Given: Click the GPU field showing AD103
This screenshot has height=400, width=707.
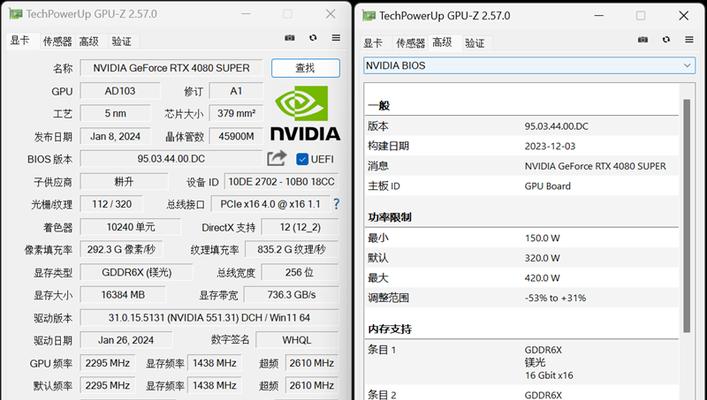Looking at the screenshot, I should [x=120, y=91].
